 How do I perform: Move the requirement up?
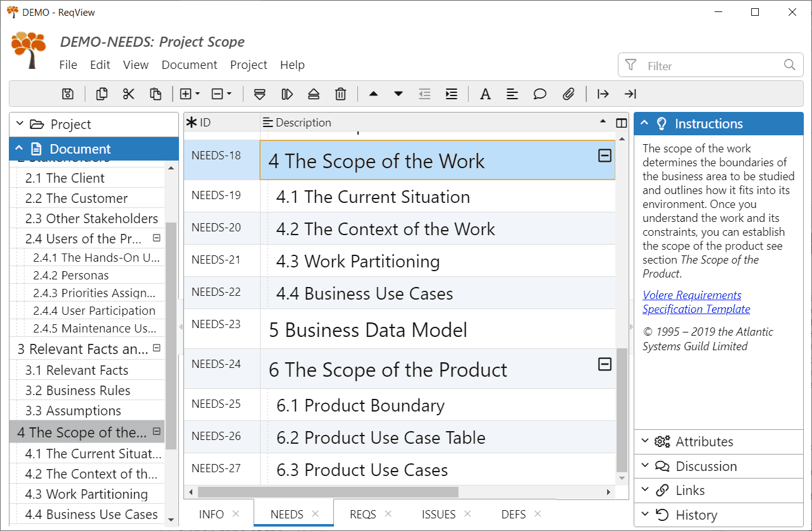pos(374,94)
